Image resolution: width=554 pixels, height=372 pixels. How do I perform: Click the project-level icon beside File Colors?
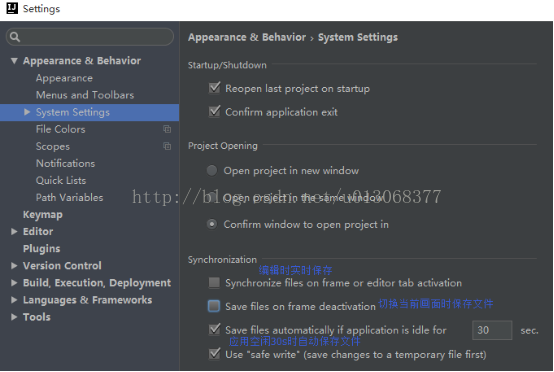(x=167, y=129)
